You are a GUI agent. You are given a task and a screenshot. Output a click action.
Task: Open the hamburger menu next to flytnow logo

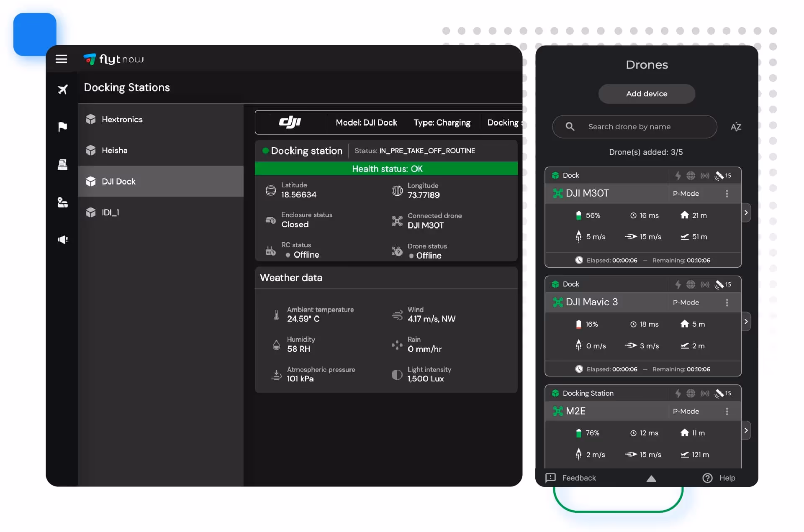pos(61,59)
